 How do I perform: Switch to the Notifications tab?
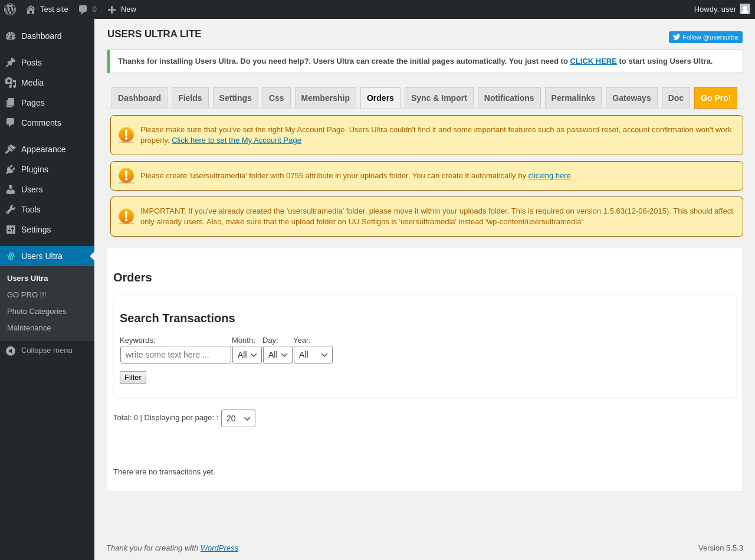click(x=509, y=98)
